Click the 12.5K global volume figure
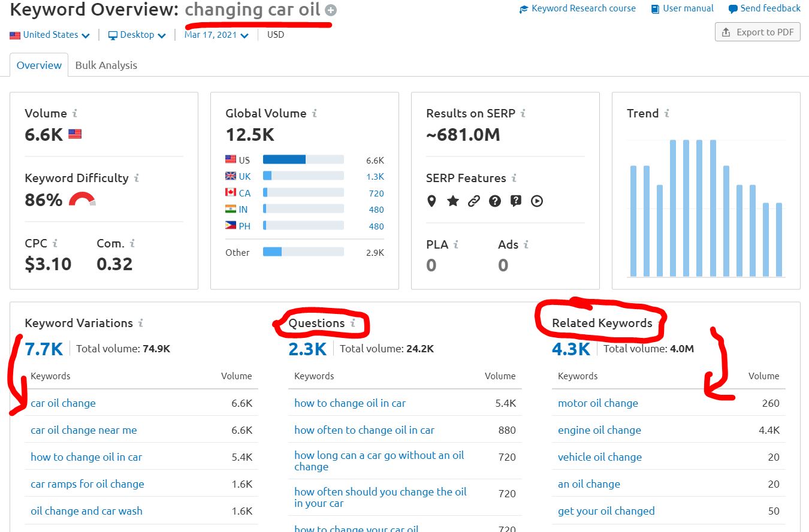The height and width of the screenshot is (532, 809). pos(250,135)
